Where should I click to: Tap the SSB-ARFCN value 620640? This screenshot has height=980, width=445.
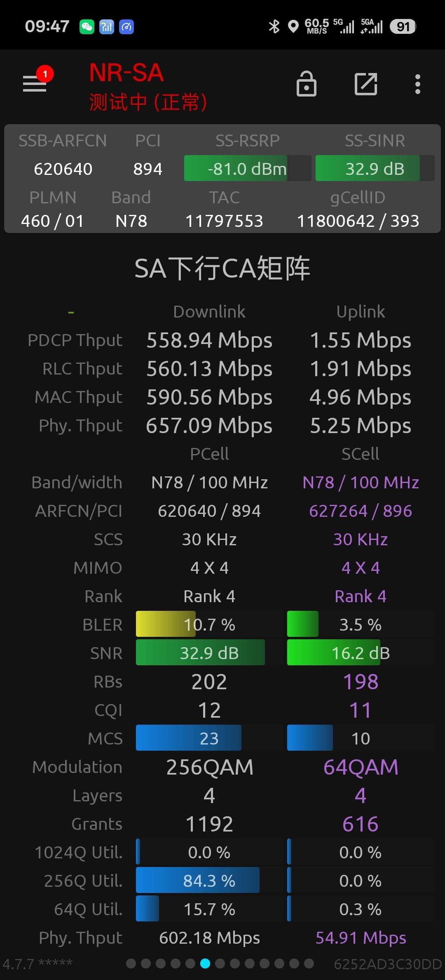pyautogui.click(x=63, y=169)
